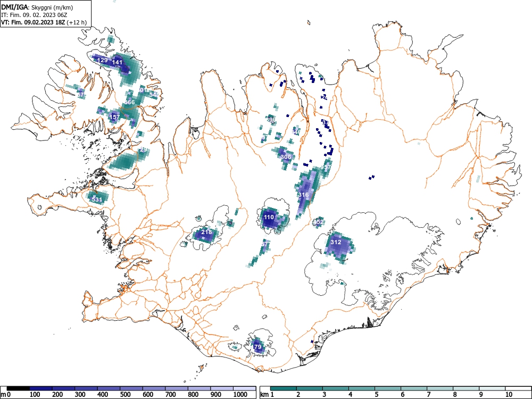This screenshot has height=399, width=532.
Task: Pick the lightest 900–1000 m legend swatch
Action: [222, 388]
